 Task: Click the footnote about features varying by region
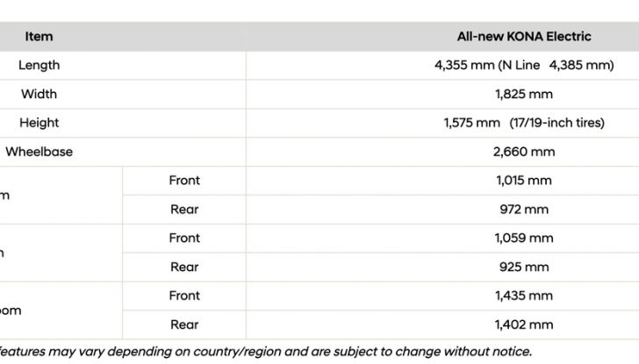[263, 352]
